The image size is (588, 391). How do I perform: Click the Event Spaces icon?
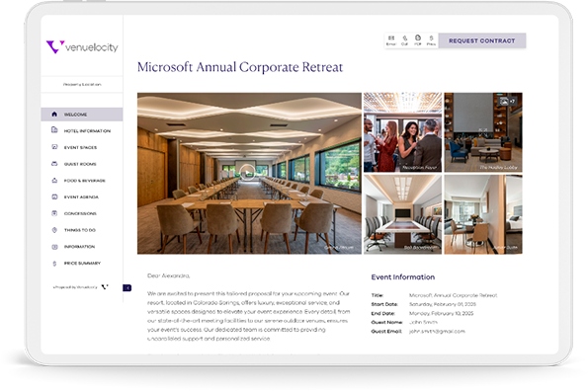tap(54, 147)
